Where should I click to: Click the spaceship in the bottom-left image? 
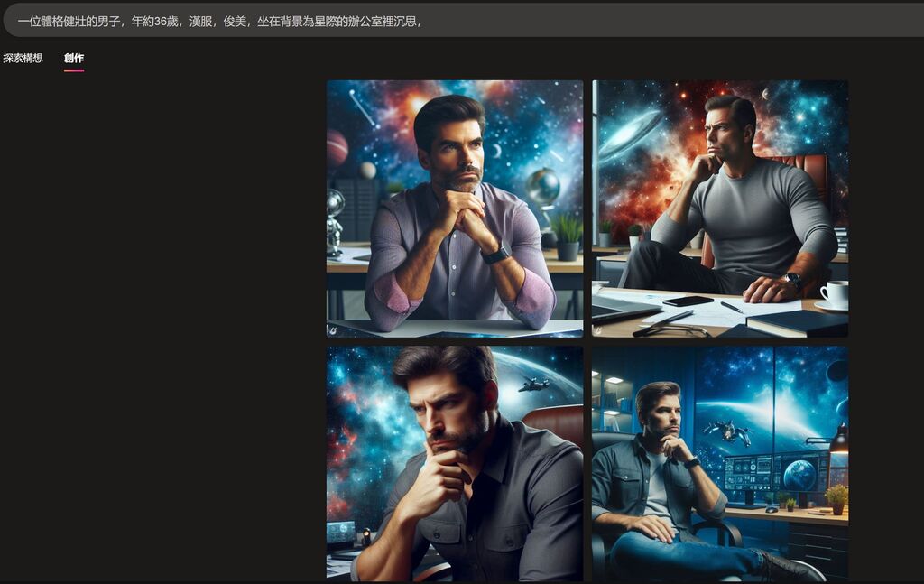[533, 384]
